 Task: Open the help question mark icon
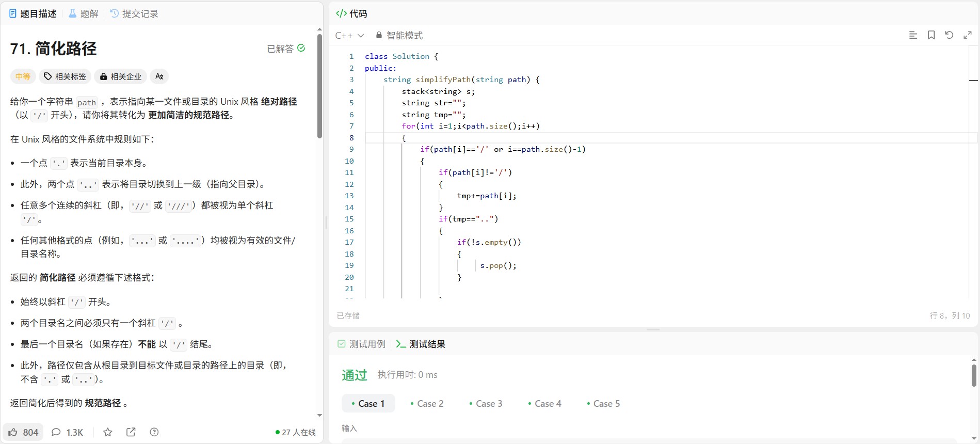(x=154, y=432)
